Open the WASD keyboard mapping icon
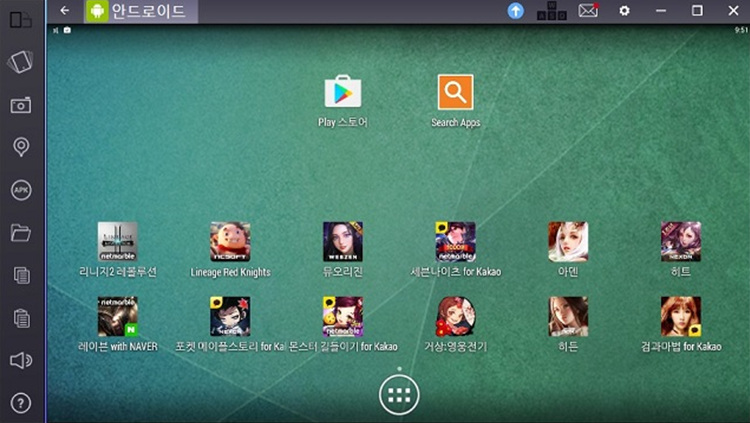Viewport: 750px width, 423px height. coord(551,11)
